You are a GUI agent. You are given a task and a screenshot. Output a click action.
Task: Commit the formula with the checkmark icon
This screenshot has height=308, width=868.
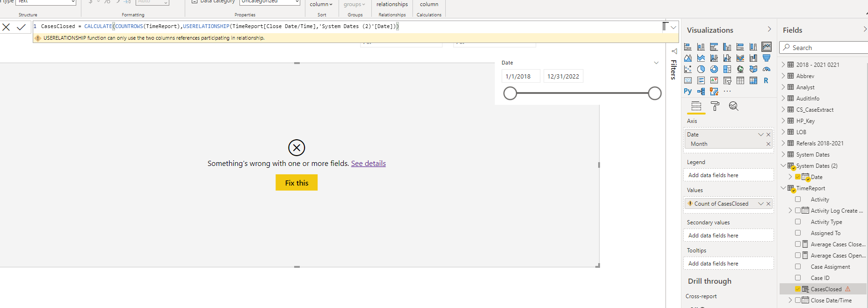click(x=21, y=27)
